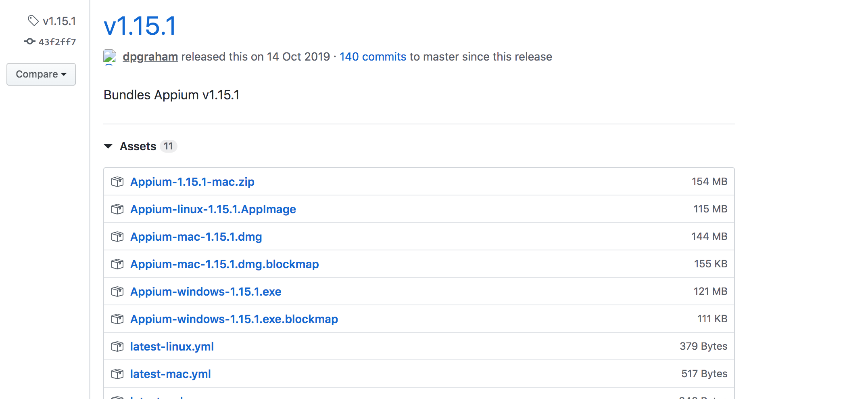Download Appium-windows-1.15.1.exe.blockmap
The height and width of the screenshot is (399, 868).
[x=234, y=319]
